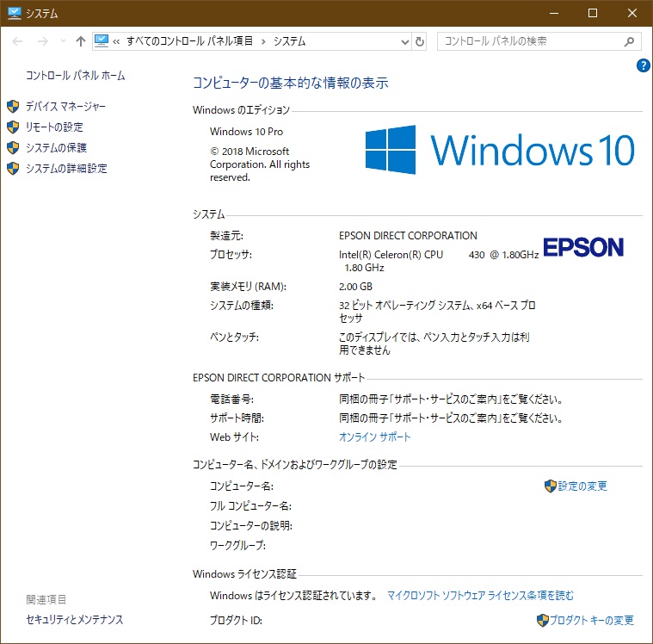This screenshot has width=653, height=644.
Task: Click the Back navigation arrow
Action: [x=17, y=41]
